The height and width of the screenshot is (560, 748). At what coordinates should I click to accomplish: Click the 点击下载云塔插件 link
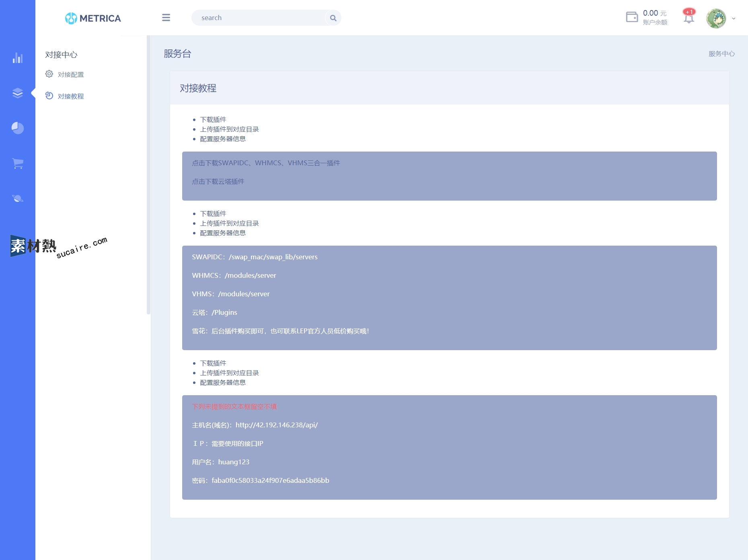click(x=218, y=181)
